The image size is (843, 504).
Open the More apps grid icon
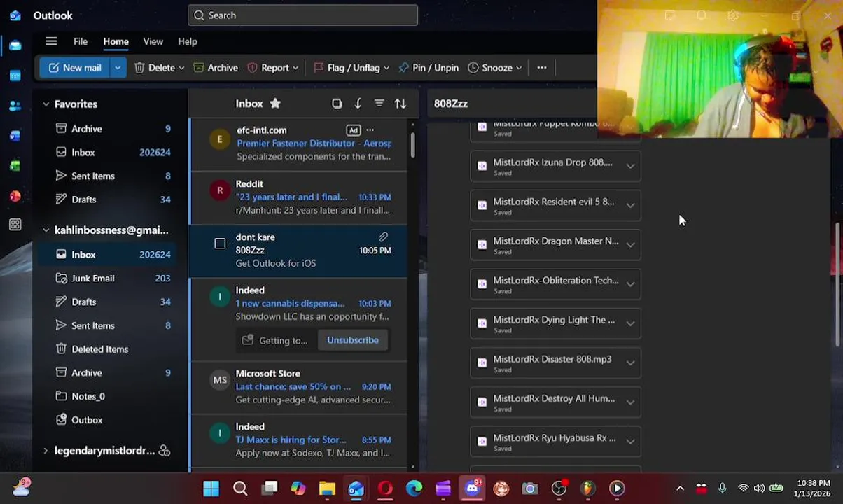coord(15,225)
